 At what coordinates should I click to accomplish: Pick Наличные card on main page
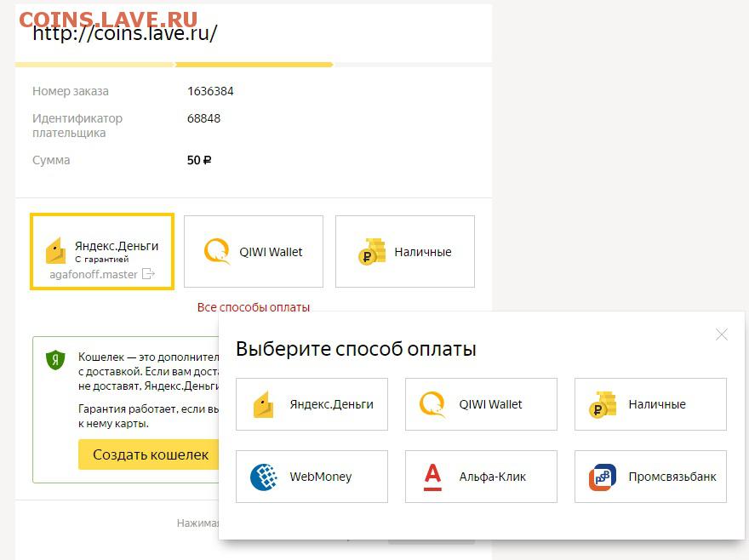click(x=405, y=251)
